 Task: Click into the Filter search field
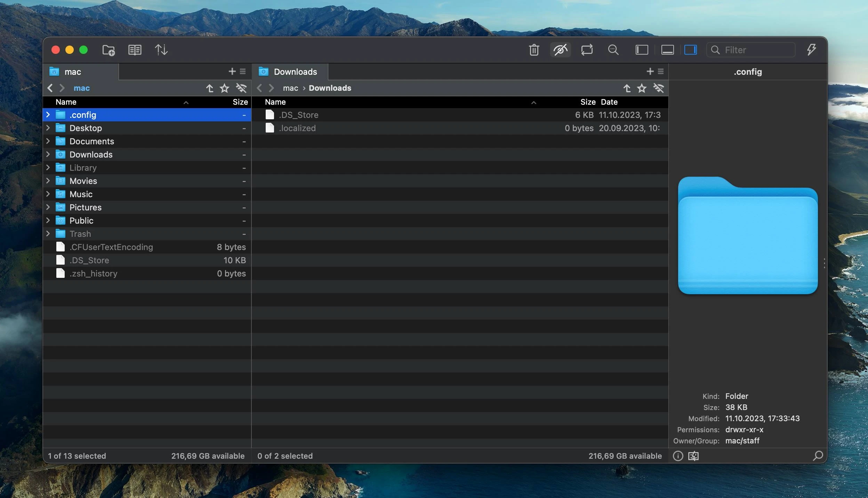tap(751, 50)
